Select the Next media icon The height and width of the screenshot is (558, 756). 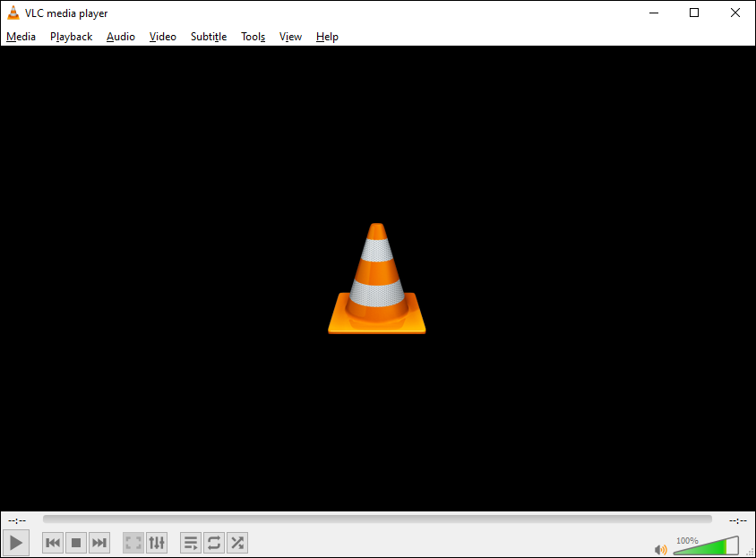click(x=99, y=542)
